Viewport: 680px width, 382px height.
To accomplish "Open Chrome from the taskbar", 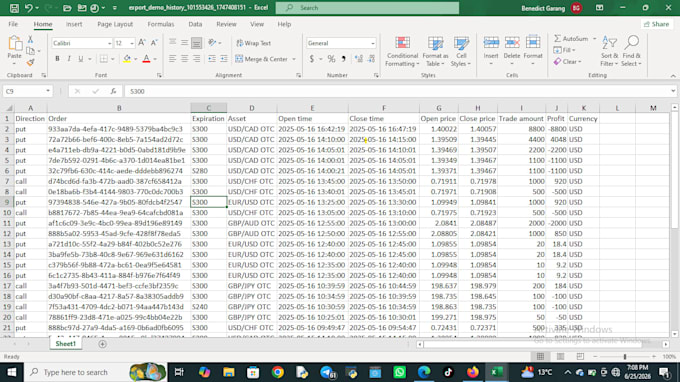I will pyautogui.click(x=278, y=372).
